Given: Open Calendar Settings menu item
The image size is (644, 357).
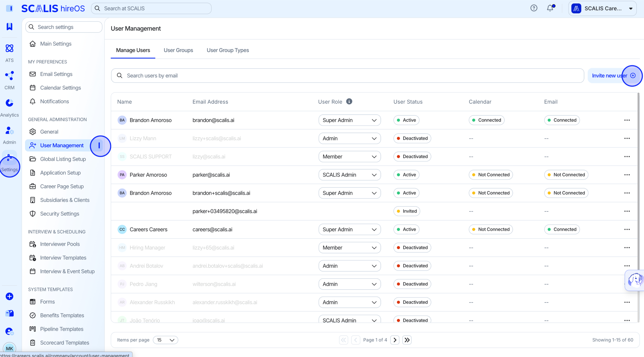Looking at the screenshot, I should pyautogui.click(x=60, y=88).
